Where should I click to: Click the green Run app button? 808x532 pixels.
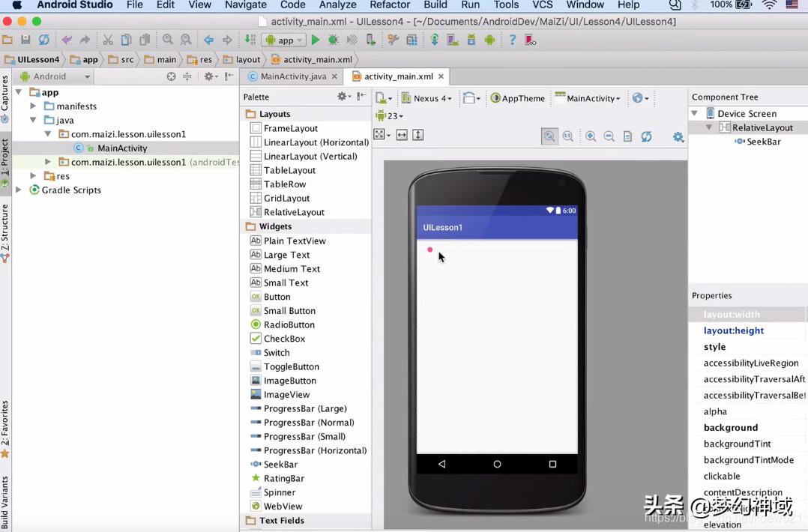point(316,40)
